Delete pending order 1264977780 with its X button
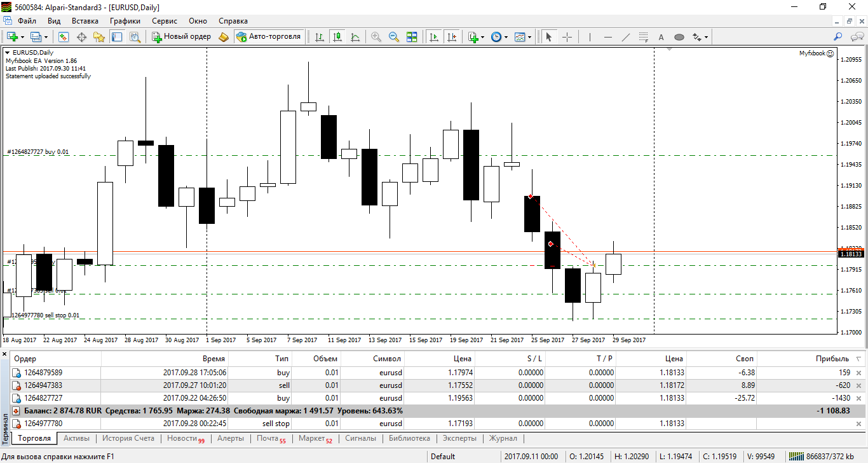Screen dimensions: 868x463 tap(859, 424)
